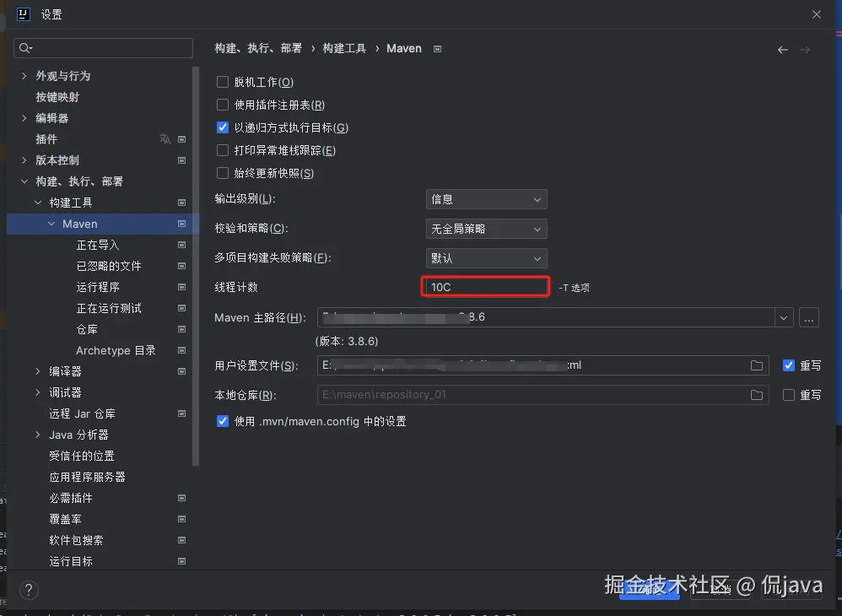Select 运行程序 under Maven
This screenshot has width=842, height=616.
point(98,287)
